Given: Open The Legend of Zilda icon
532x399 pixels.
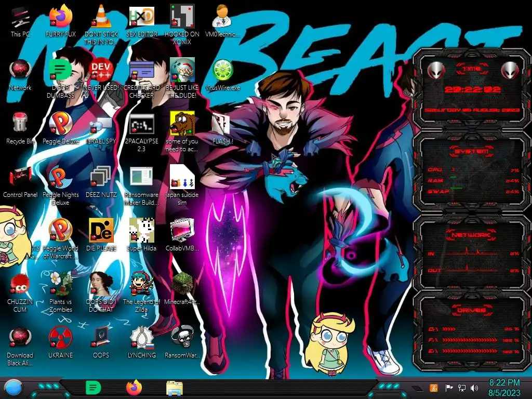Looking at the screenshot, I should pyautogui.click(x=141, y=293).
